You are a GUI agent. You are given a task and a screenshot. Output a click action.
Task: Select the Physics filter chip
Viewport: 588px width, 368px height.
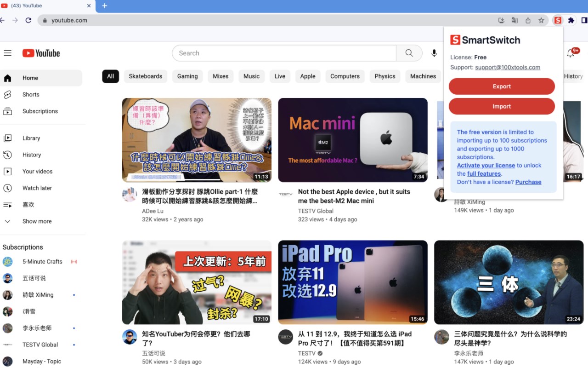click(385, 76)
